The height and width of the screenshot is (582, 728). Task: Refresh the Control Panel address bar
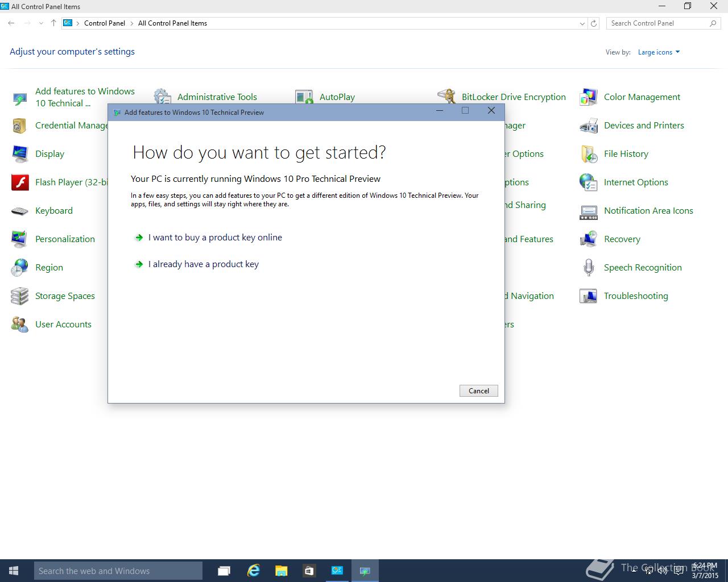pos(594,23)
